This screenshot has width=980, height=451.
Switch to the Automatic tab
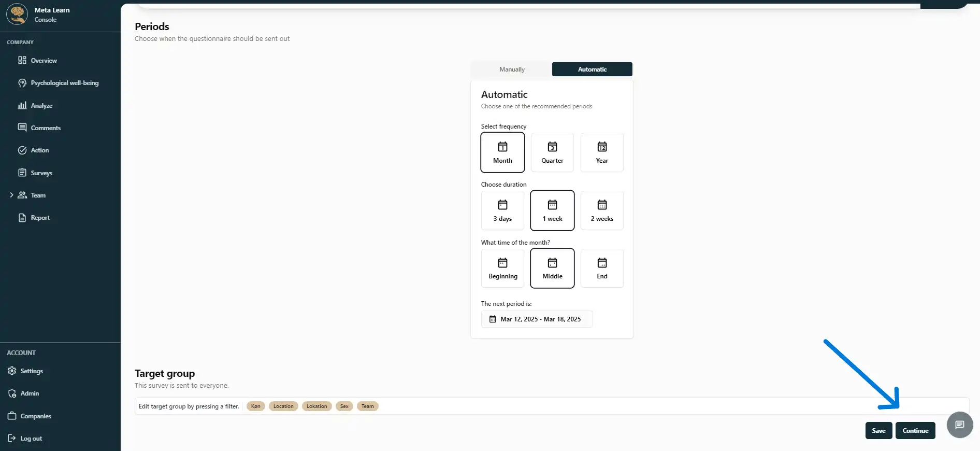(x=592, y=69)
